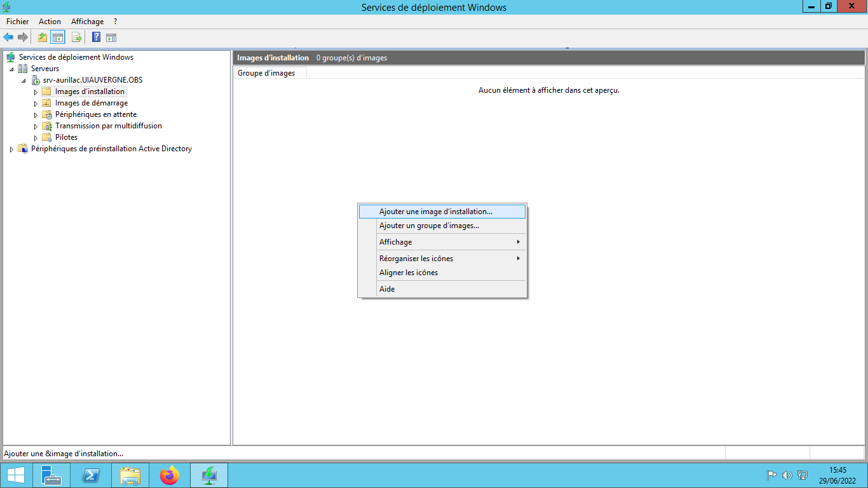Open Firefox from the taskbar

170,475
